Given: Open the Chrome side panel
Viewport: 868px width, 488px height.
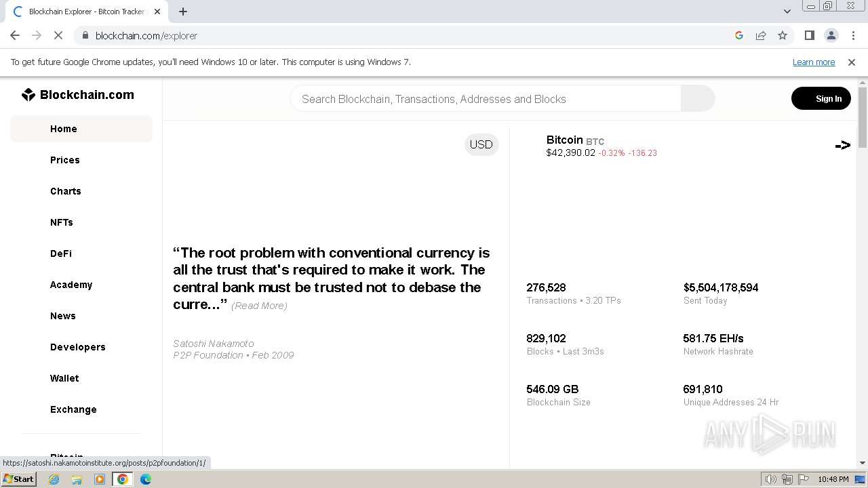Looking at the screenshot, I should pyautogui.click(x=809, y=35).
